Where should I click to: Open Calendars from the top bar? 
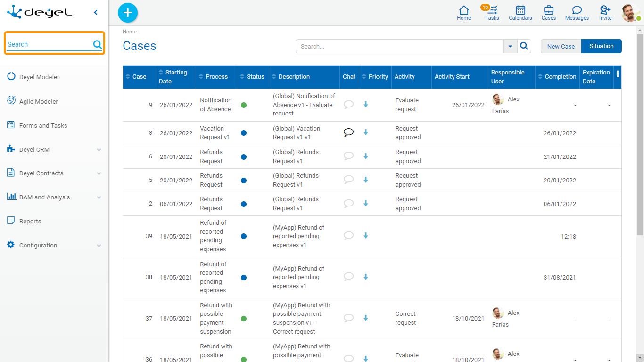point(520,12)
